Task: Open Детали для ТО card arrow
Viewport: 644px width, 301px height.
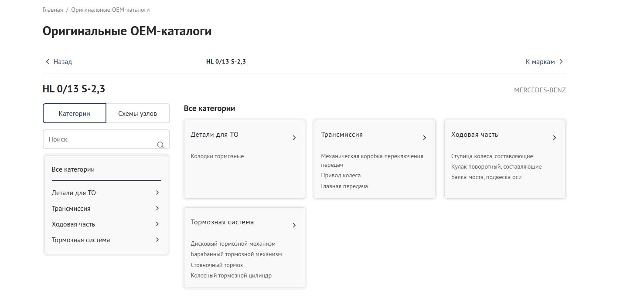Action: coord(294,138)
